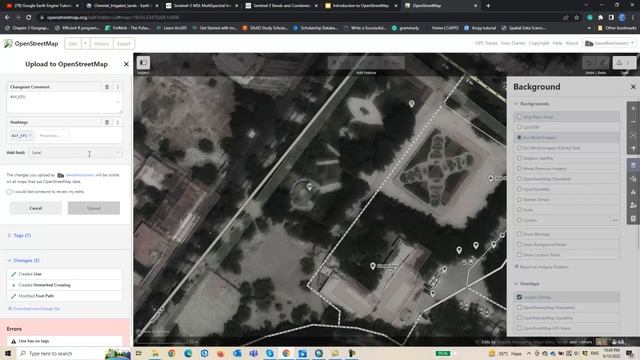Open the Export tab
Viewport: 640px width, 360px height.
click(124, 44)
